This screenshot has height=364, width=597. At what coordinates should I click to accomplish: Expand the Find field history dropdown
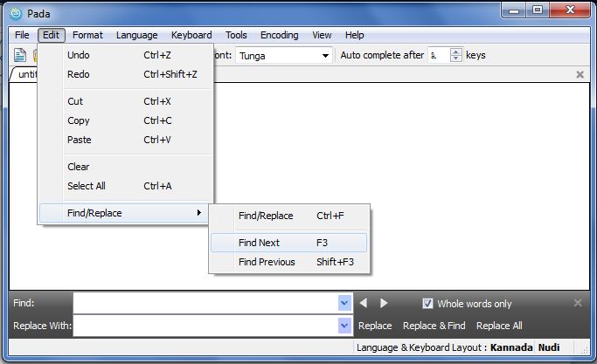coord(344,303)
